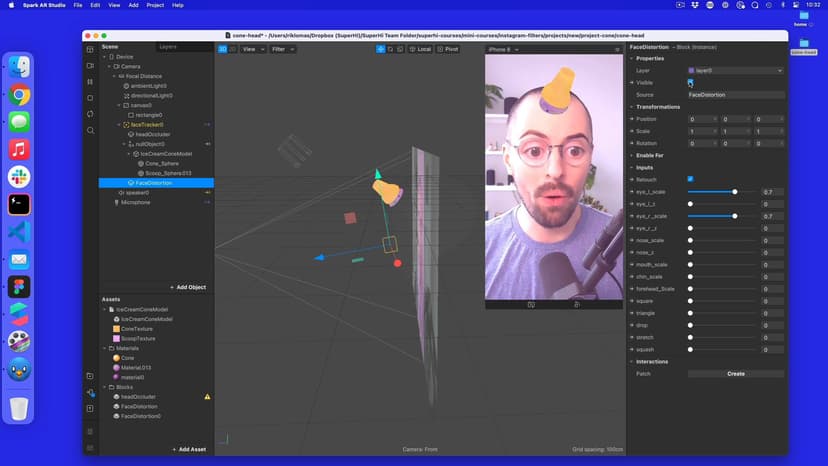Select headOccluder in the Scene tree

click(153, 135)
